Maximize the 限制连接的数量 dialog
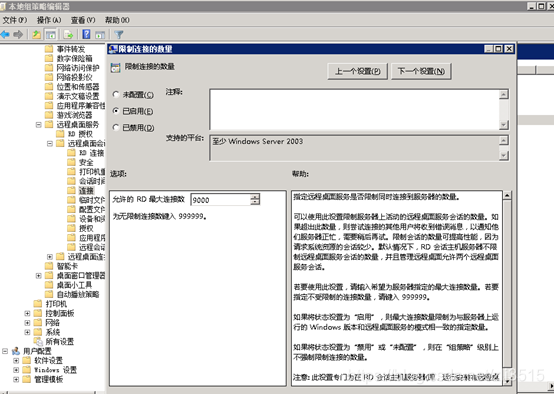Screen dimensions: 554x394 (498, 49)
